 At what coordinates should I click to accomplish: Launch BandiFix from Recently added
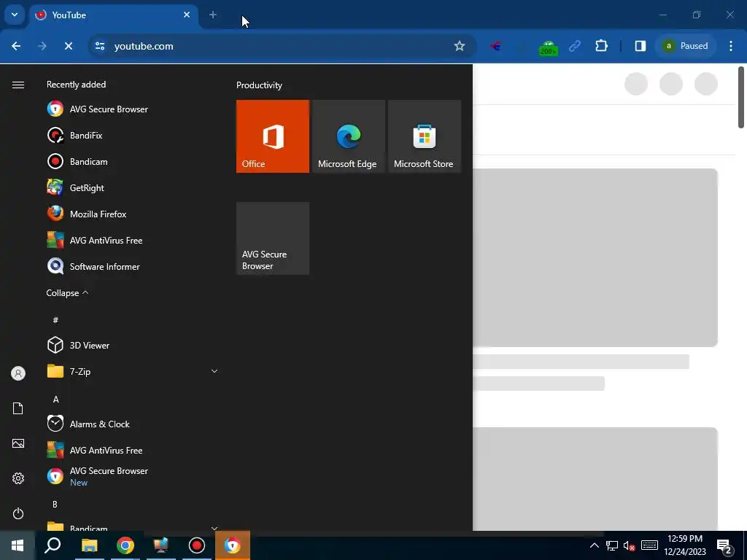tap(133, 135)
